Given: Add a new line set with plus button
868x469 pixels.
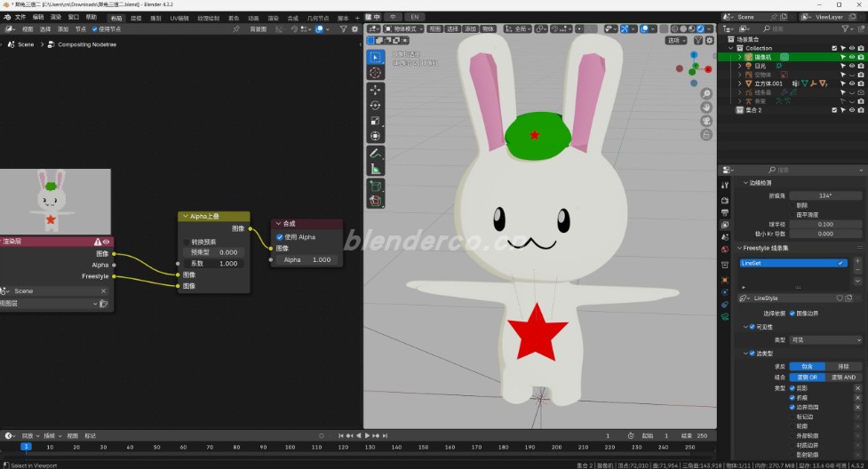Looking at the screenshot, I should click(x=857, y=261).
